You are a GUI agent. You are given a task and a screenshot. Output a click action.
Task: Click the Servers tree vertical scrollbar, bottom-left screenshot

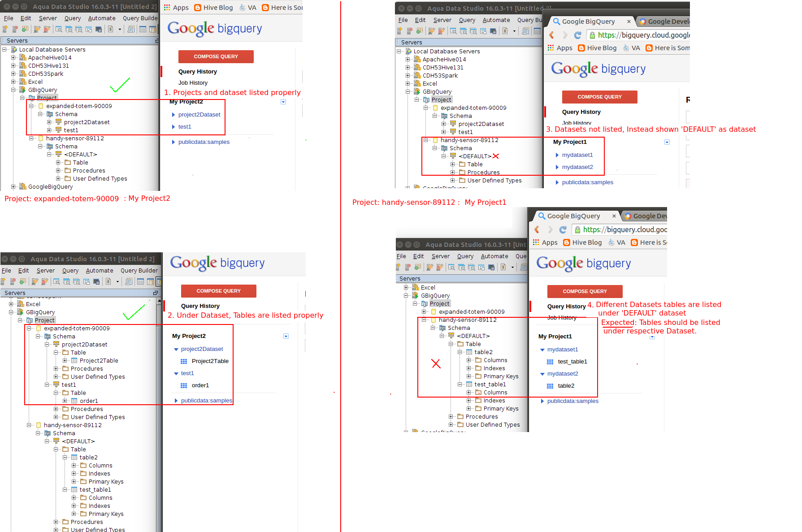[159, 415]
